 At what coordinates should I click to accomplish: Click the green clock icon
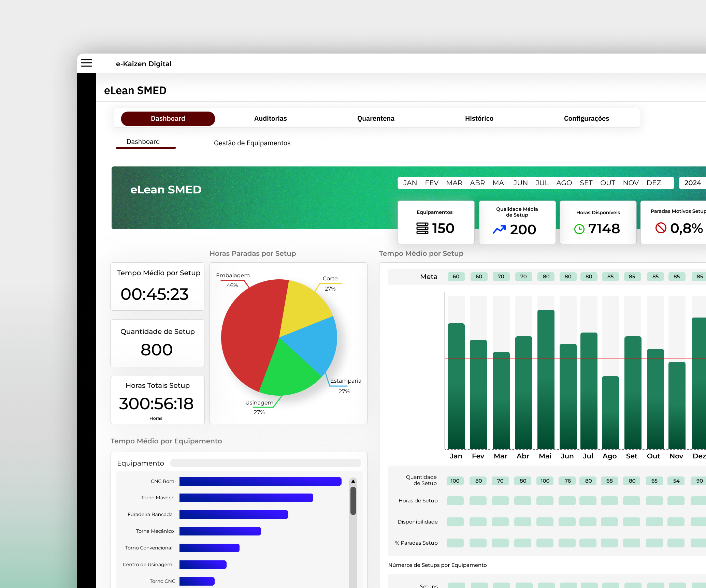point(579,229)
